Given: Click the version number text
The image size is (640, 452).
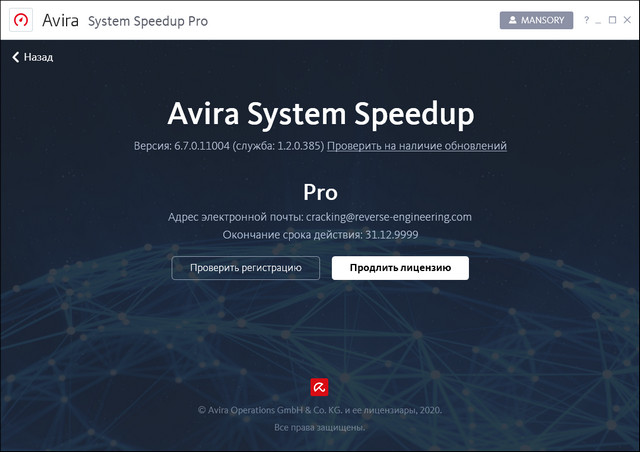Looking at the screenshot, I should click(228, 146).
